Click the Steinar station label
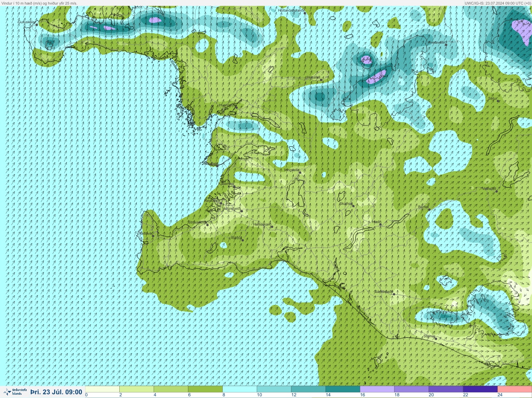 coord(429,336)
